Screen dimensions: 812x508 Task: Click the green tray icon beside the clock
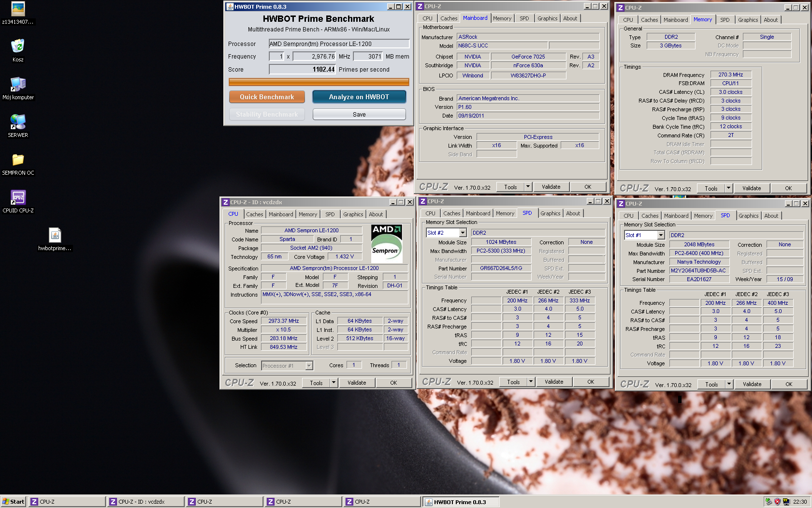tap(768, 502)
